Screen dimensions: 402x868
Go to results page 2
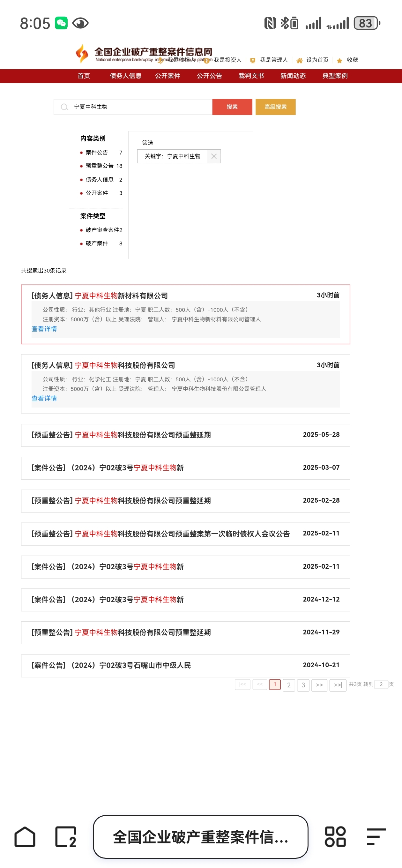click(289, 685)
